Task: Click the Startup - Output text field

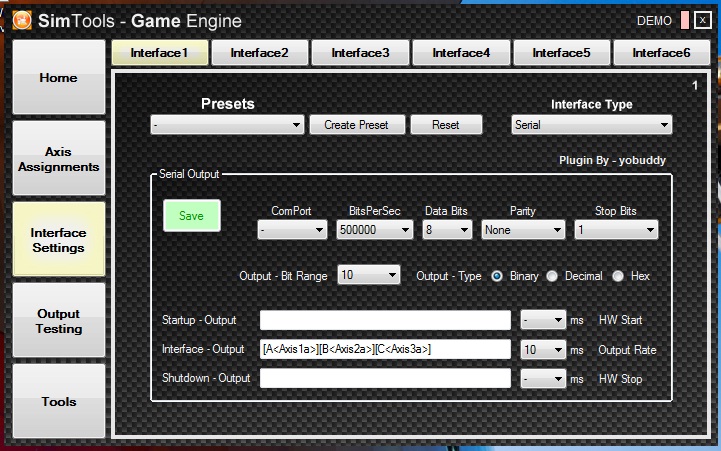Action: pos(385,320)
